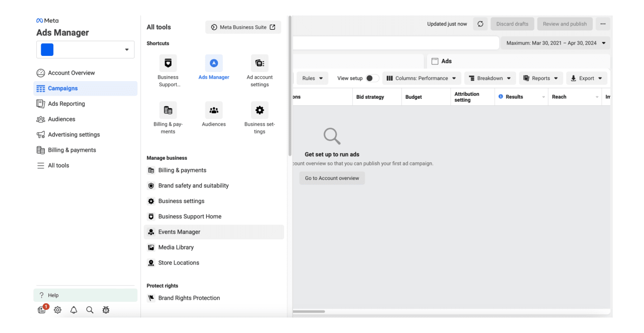Screen dimensions: 644x333
Task: Expand the Columns: Performance dropdown
Action: tap(422, 78)
